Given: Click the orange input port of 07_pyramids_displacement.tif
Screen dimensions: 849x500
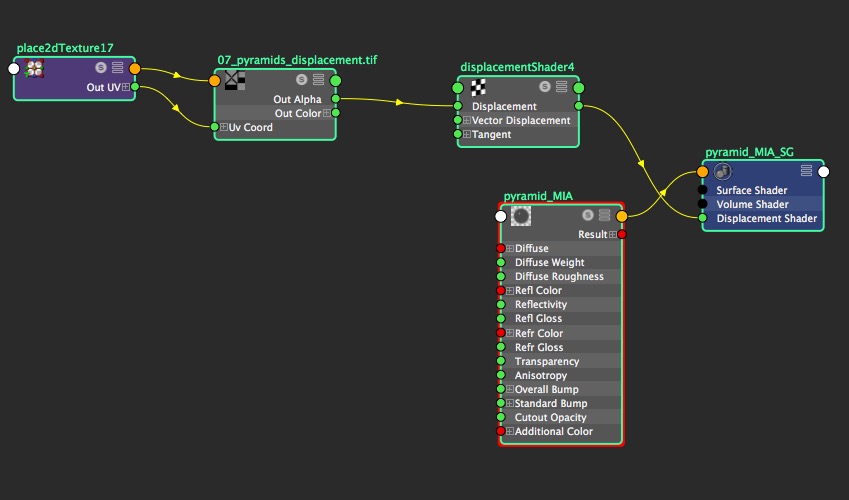Looking at the screenshot, I should point(214,81).
